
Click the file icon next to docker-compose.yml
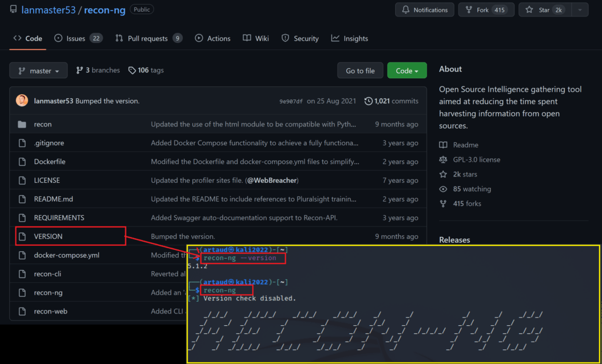point(22,255)
